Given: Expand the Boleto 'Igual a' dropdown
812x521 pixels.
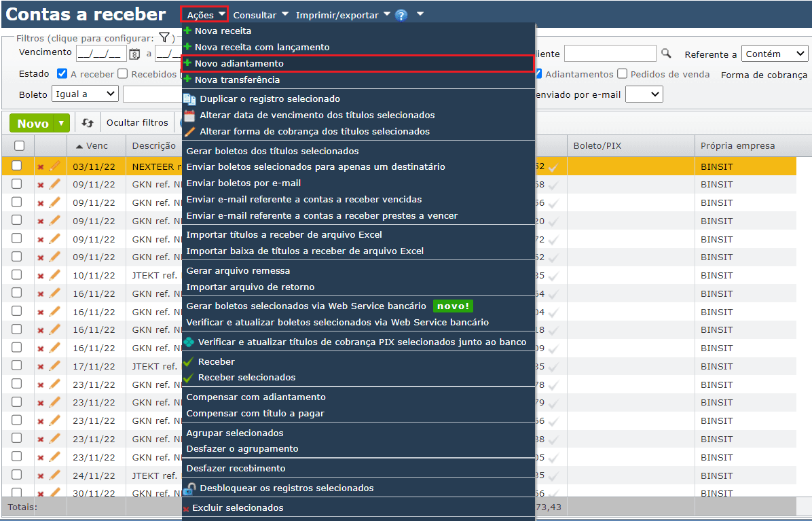Looking at the screenshot, I should (x=87, y=94).
